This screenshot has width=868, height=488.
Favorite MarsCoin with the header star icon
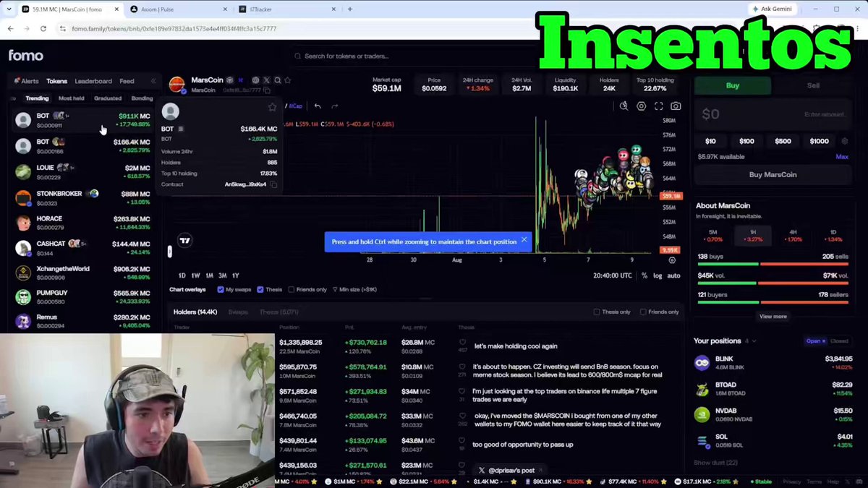pos(287,80)
